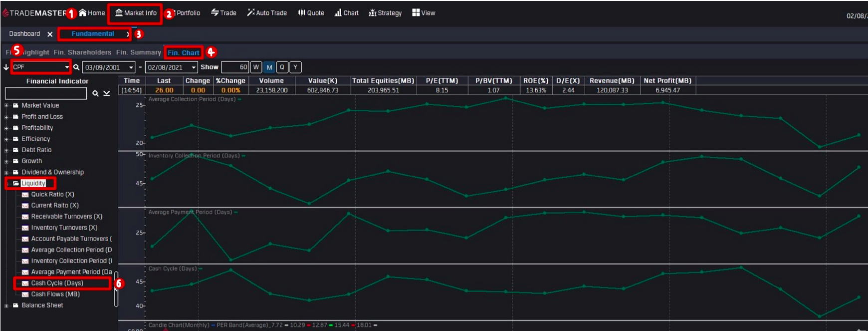
Task: Select Cash Flows (MB) indicator
Action: pos(55,294)
